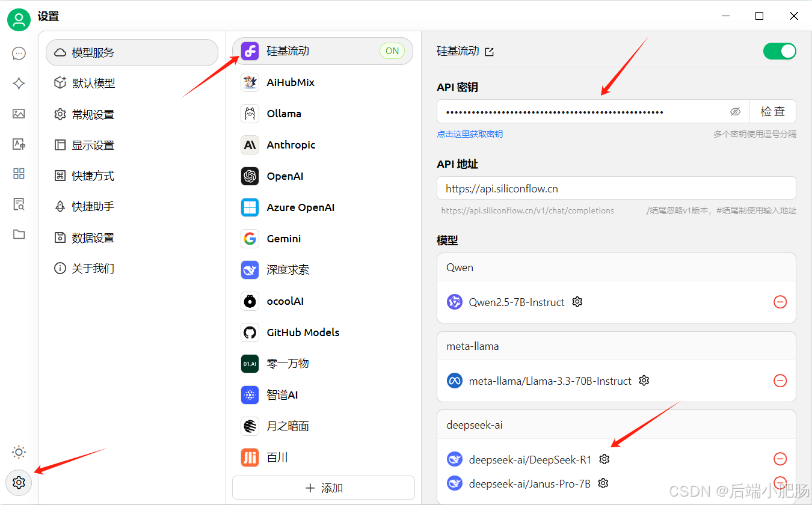The image size is (812, 505).
Task: Reveal the API key with eye icon
Action: point(735,112)
